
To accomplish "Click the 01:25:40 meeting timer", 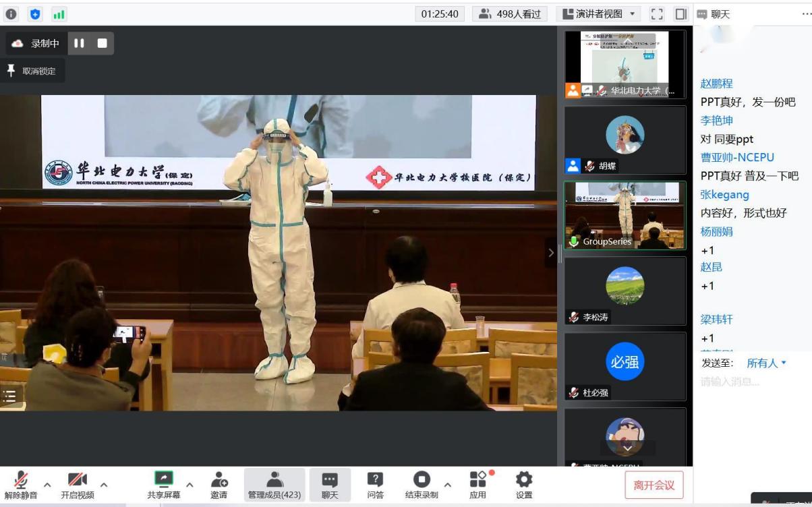I will click(x=440, y=14).
